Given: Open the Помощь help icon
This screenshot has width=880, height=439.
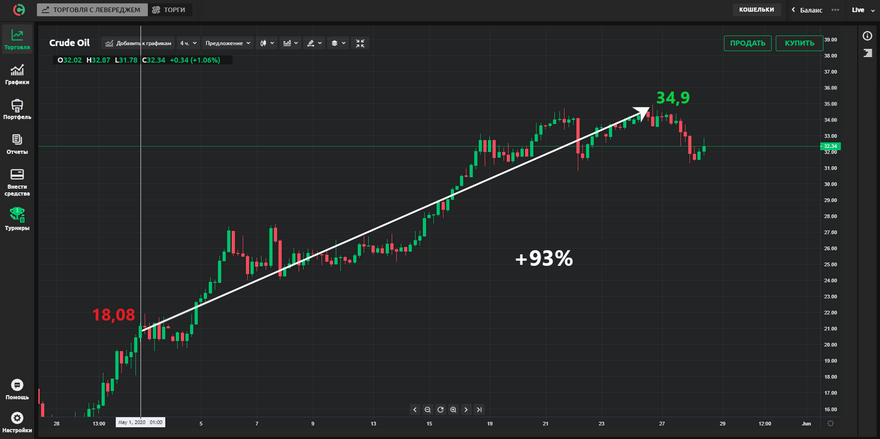Looking at the screenshot, I should [17, 389].
